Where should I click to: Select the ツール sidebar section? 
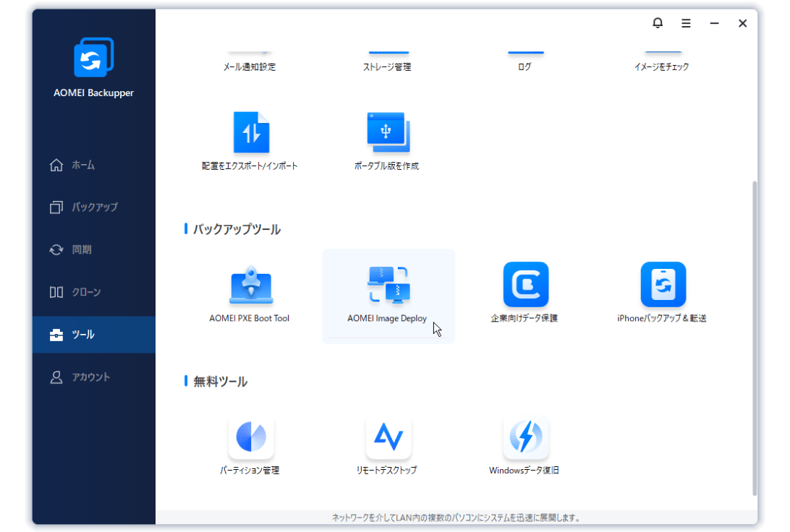pyautogui.click(x=94, y=335)
